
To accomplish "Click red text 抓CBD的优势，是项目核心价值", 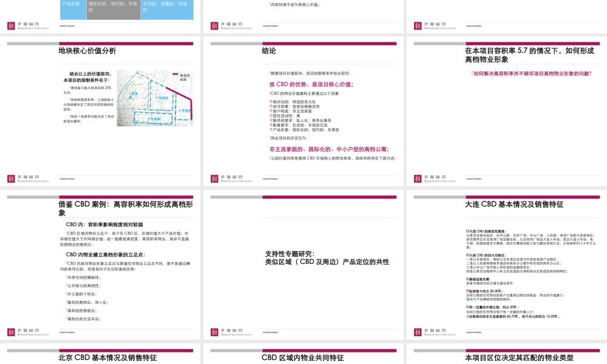I will coord(311,84).
